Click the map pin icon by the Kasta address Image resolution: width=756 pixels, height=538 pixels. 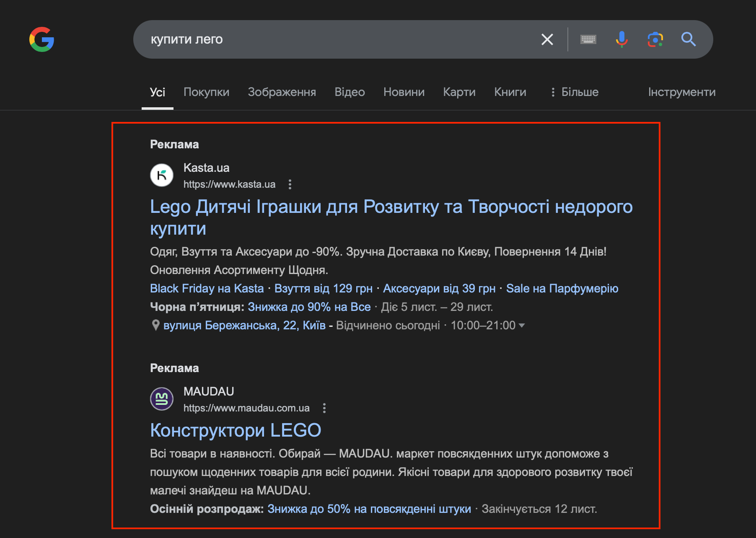155,325
